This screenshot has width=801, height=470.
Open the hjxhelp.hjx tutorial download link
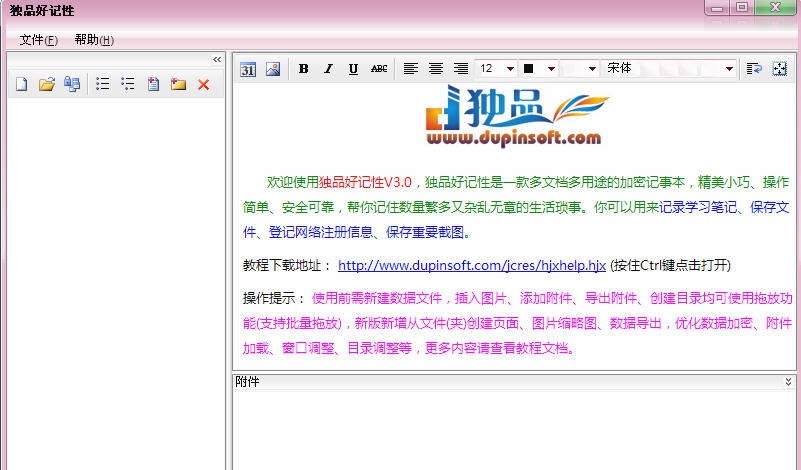pyautogui.click(x=472, y=265)
